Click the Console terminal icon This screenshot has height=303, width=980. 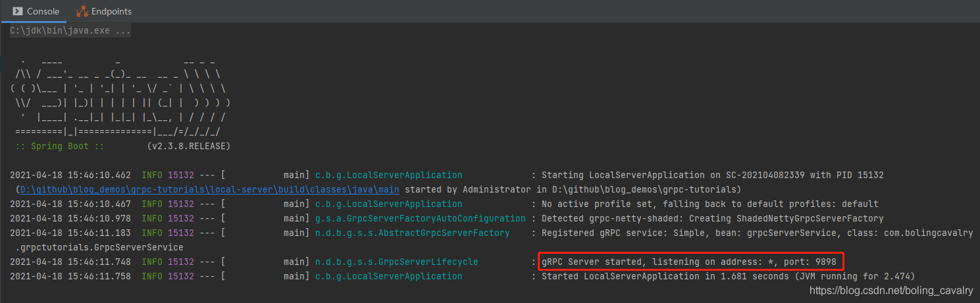click(18, 11)
